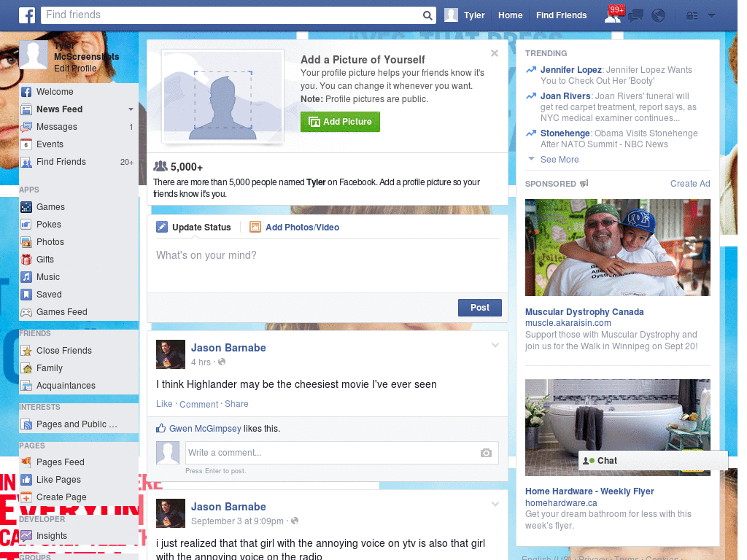The image size is (747, 560).
Task: Click the Events calendar icon
Action: point(26,144)
